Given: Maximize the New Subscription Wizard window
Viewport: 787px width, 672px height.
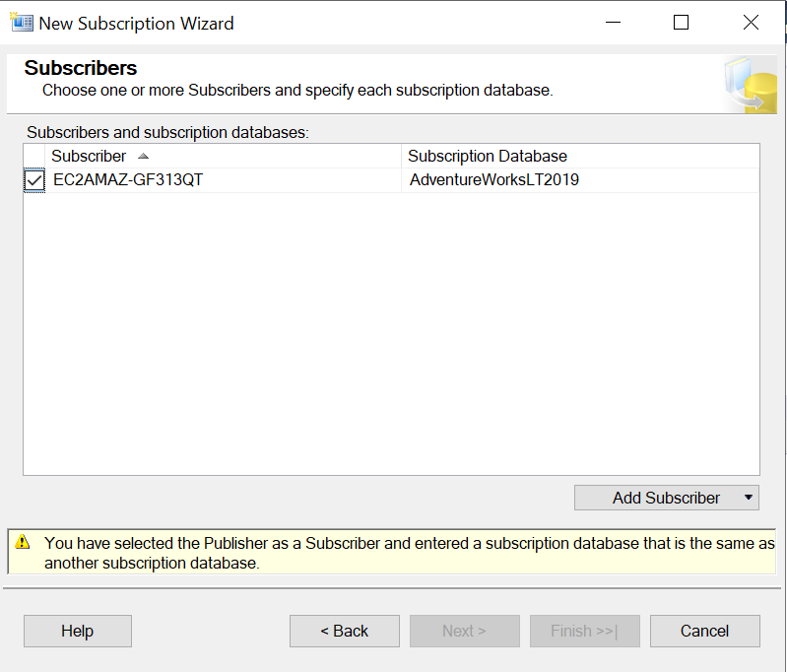Looking at the screenshot, I should 681,22.
